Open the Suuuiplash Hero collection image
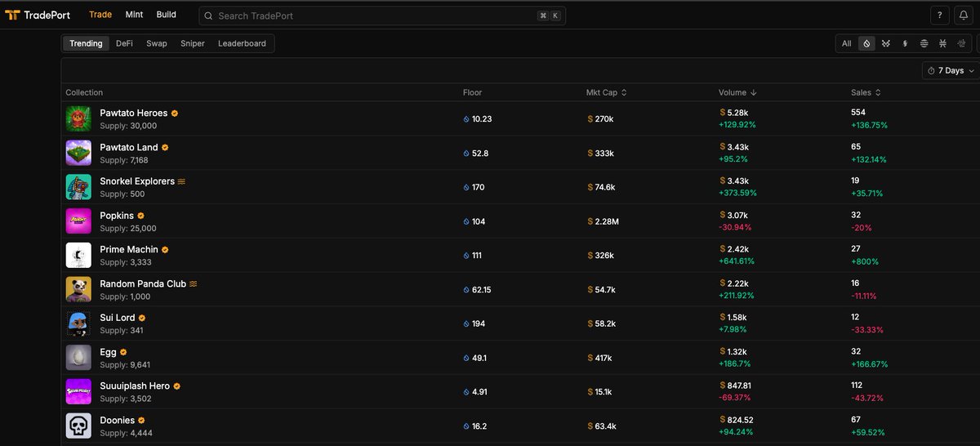 [78, 392]
